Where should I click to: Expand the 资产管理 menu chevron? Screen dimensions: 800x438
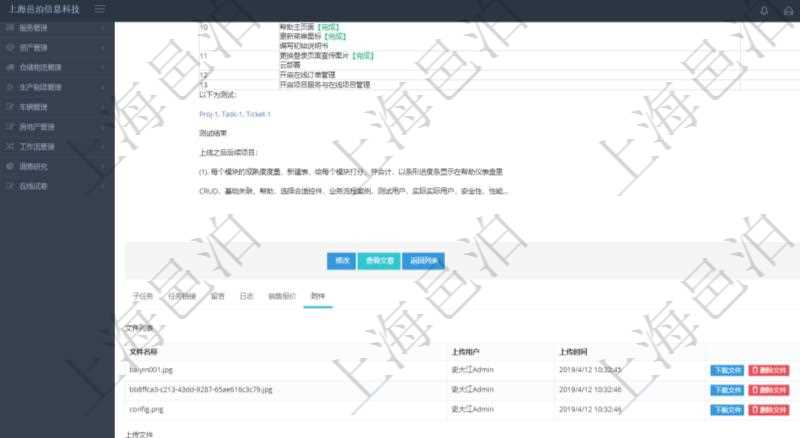pos(103,47)
